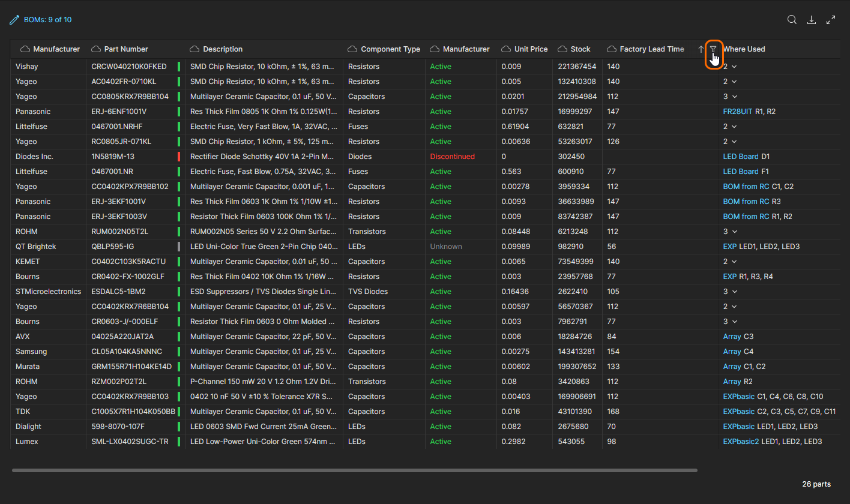The height and width of the screenshot is (504, 850).
Task: Open the FR28UIT link
Action: pos(738,112)
